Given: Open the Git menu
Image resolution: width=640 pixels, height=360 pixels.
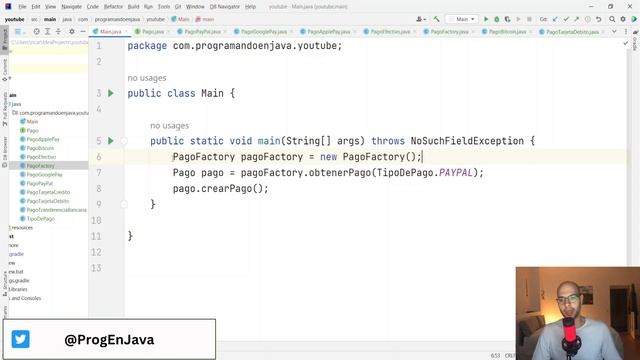Looking at the screenshot, I should coord(178,7).
